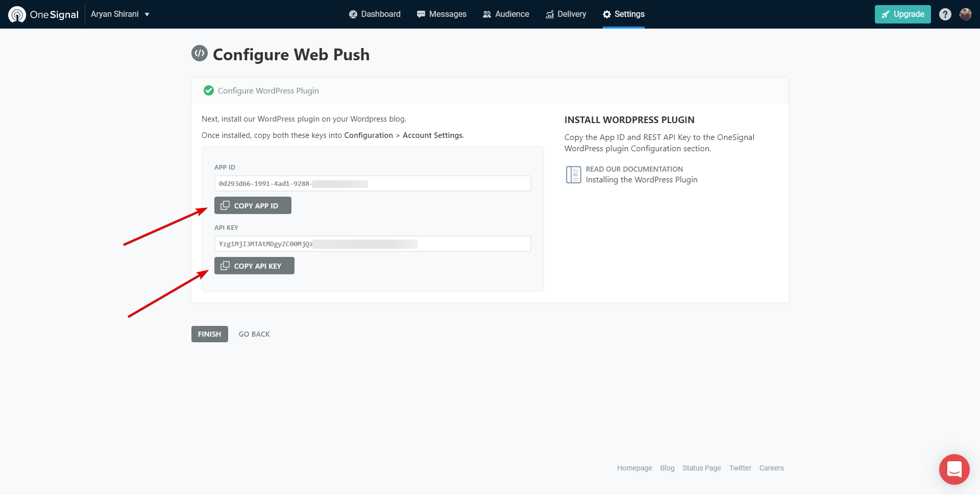
Task: Go to the Dashboard tab
Action: click(375, 14)
